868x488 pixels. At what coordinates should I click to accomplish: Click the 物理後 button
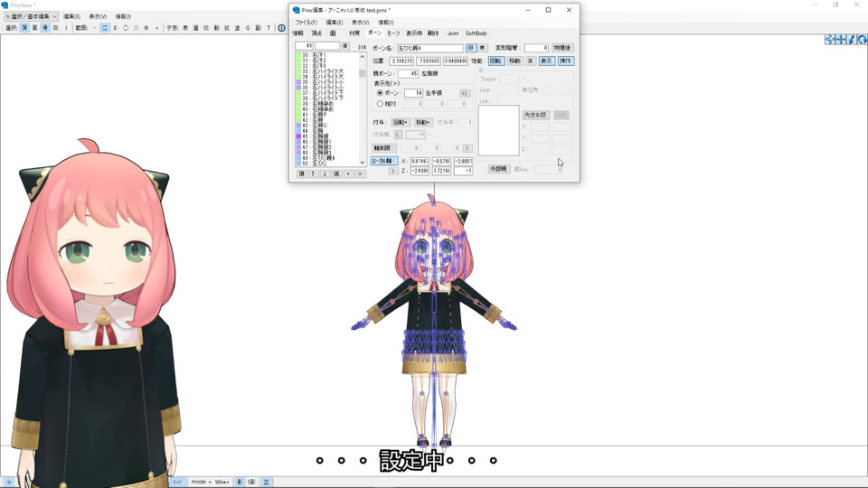561,48
